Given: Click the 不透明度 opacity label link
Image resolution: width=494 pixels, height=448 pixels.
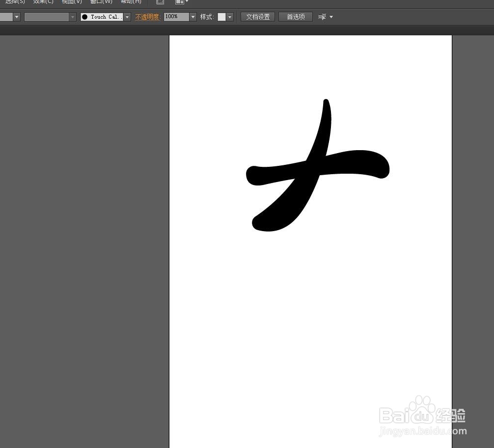Looking at the screenshot, I should coord(147,17).
